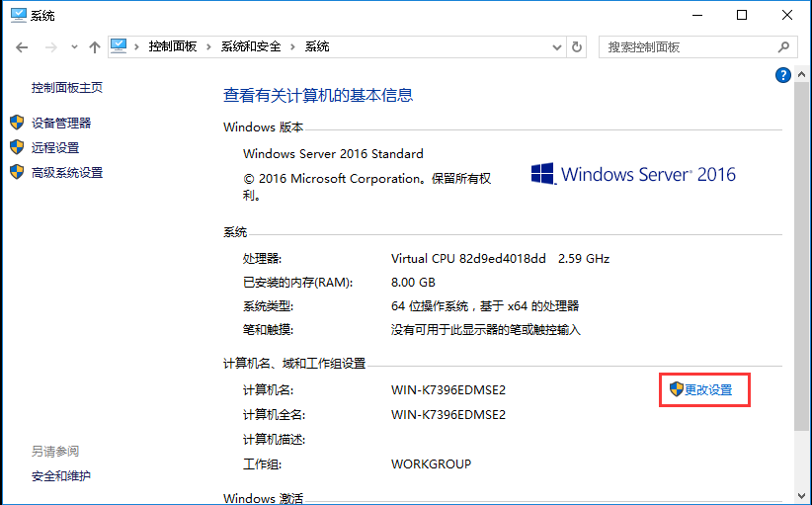Select 计算机全名 value WIN-K7396EDMSE2
Image resolution: width=812 pixels, height=505 pixels.
448,415
